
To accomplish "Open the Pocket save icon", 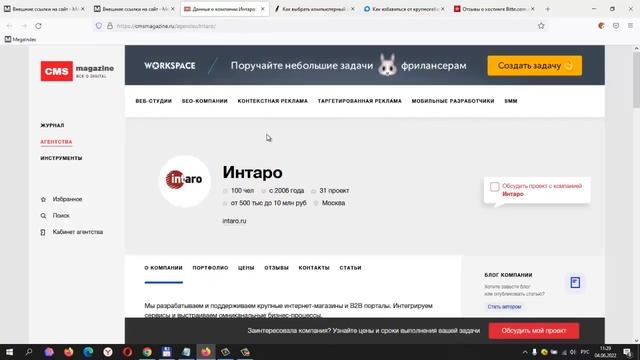I will (616, 26).
